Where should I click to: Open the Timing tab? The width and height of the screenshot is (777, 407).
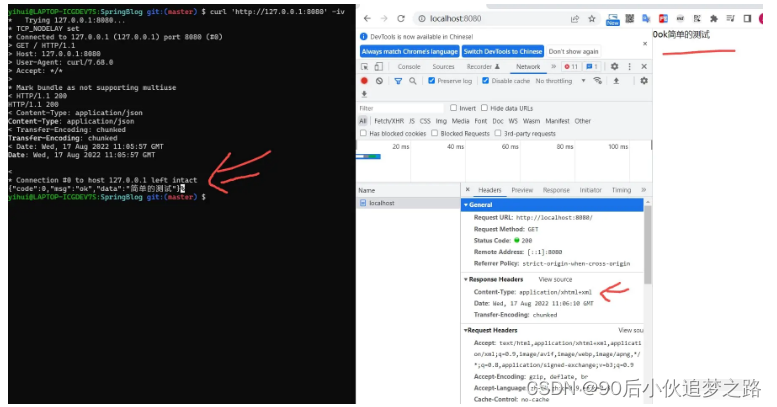[621, 190]
